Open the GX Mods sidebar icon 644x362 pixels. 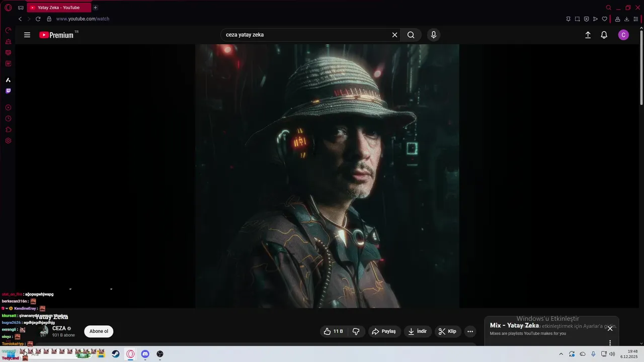click(x=8, y=64)
